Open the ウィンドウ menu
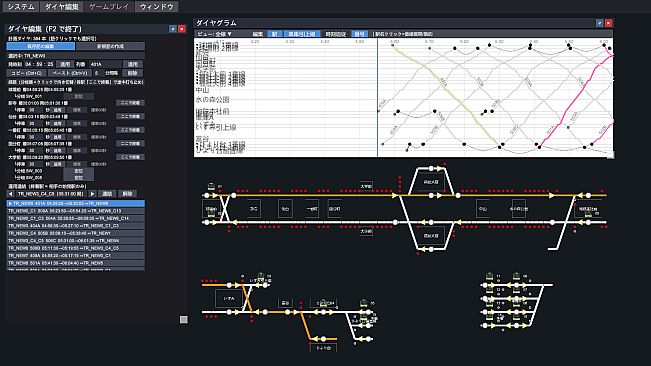 point(157,7)
